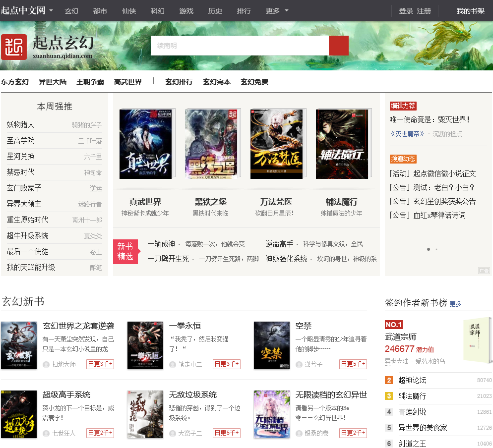The height and width of the screenshot is (448, 493).
Task: Open the 玄幻星创奖获奖公告 notice
Action: [444, 201]
